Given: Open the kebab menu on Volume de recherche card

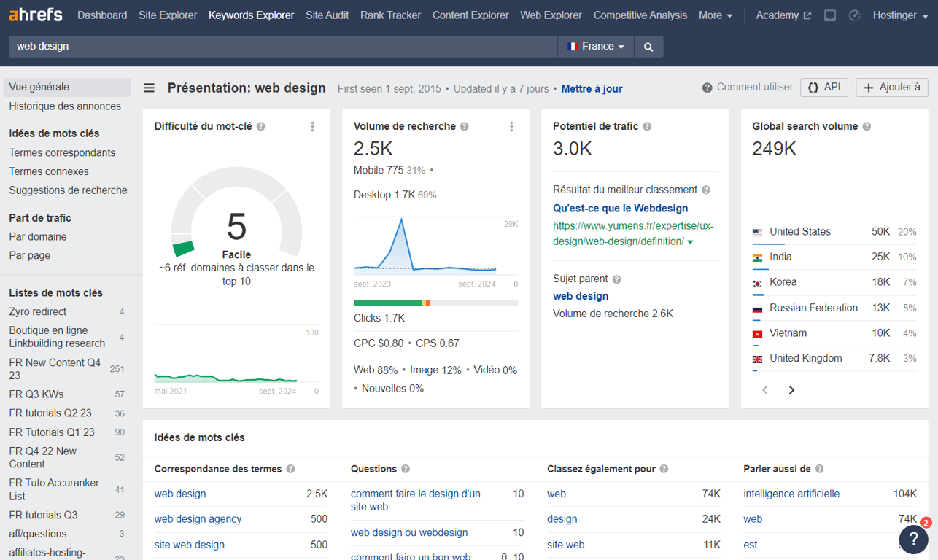Looking at the screenshot, I should [511, 126].
